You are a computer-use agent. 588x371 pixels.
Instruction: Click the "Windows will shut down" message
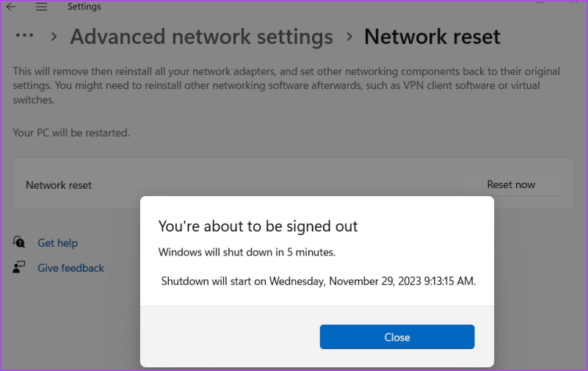(247, 252)
